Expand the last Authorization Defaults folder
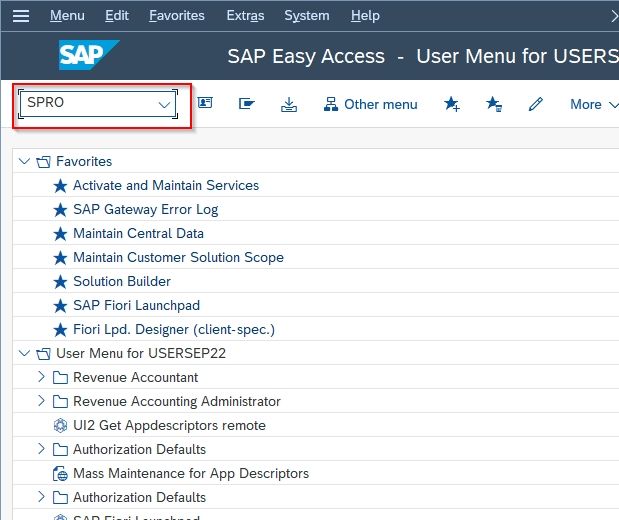Image resolution: width=619 pixels, height=520 pixels. pos(41,497)
